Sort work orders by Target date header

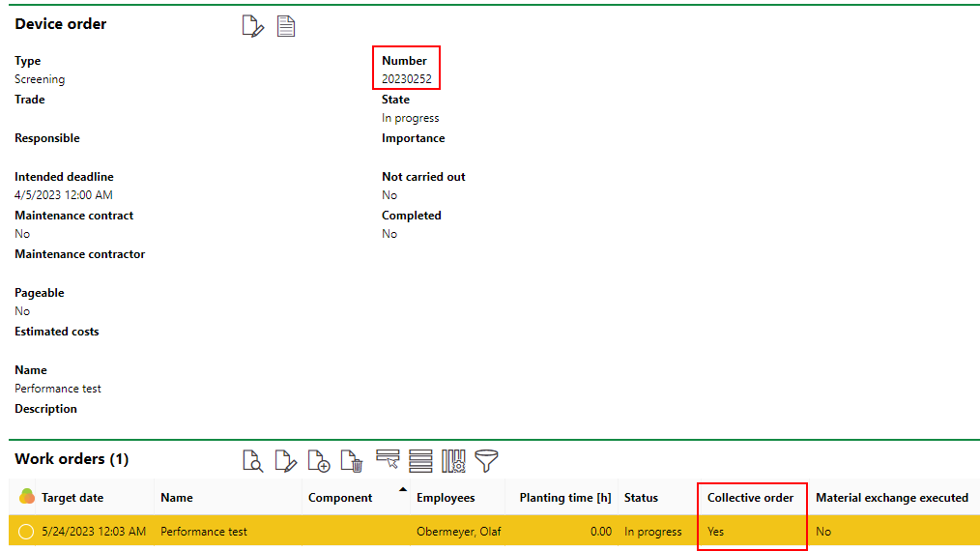72,498
